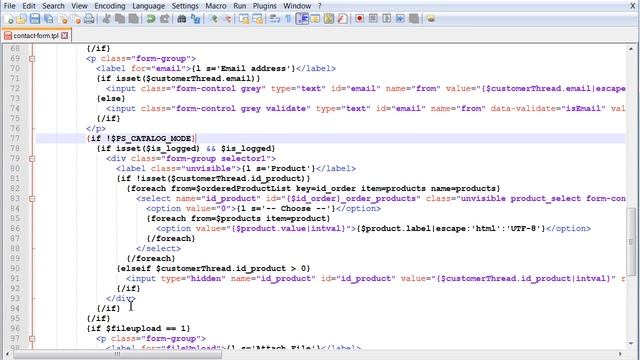Image resolution: width=640 pixels, height=360 pixels.
Task: Toggle synchronized vertical scrolling
Action: 244,19
